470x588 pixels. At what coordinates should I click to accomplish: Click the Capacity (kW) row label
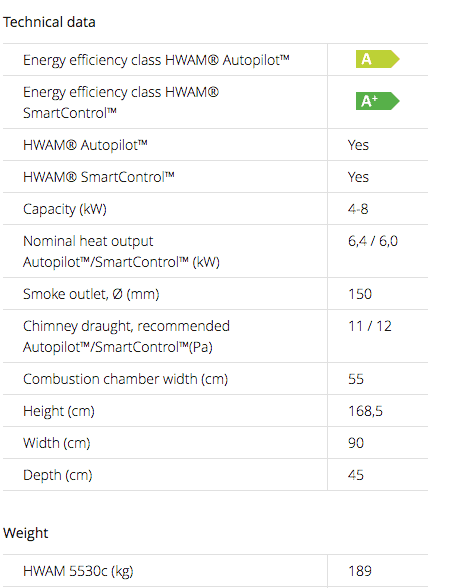click(x=65, y=209)
